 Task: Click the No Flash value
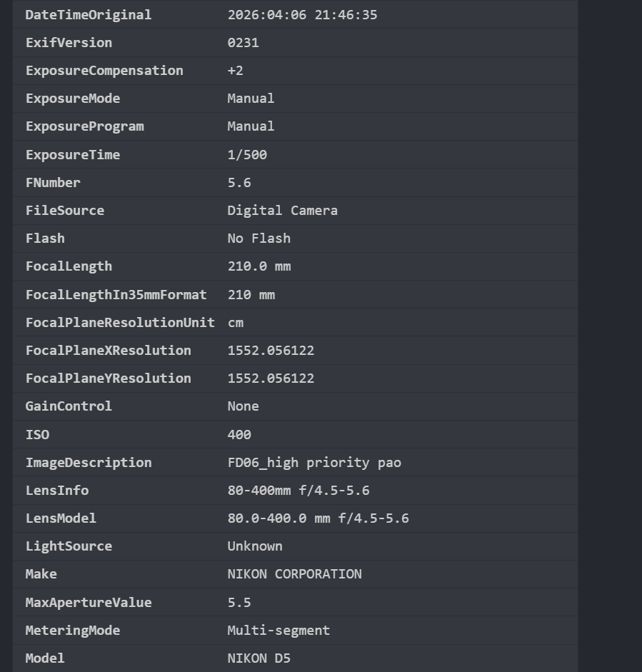pos(259,239)
